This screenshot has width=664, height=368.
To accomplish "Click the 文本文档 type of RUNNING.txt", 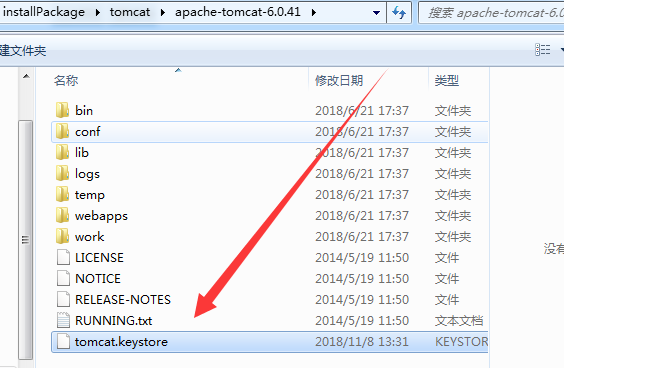I will (459, 321).
